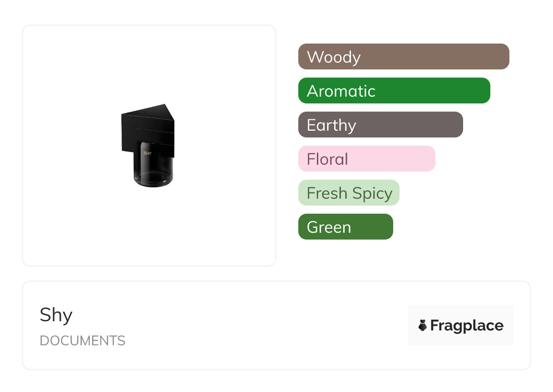Image resolution: width=553 pixels, height=392 pixels.
Task: Open the Fragplace wordmark link
Action: point(467,326)
